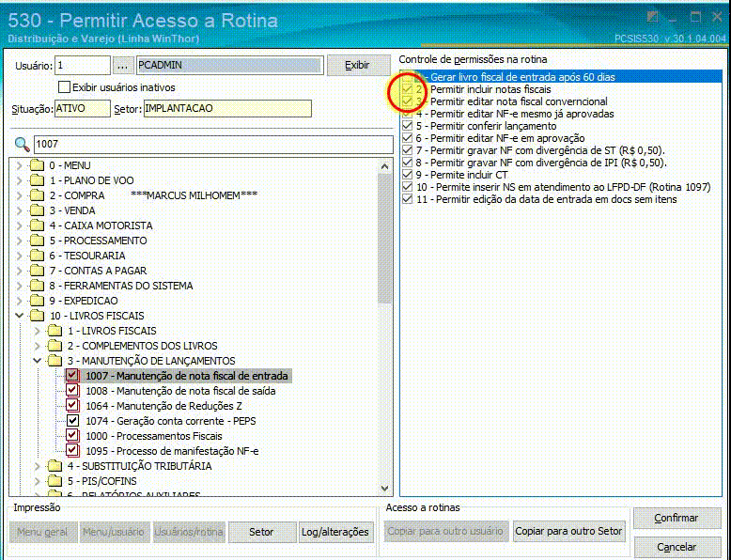Click folder icon of 7 - CONTAS A PAGAR
The image size is (731, 560).
pos(37,271)
